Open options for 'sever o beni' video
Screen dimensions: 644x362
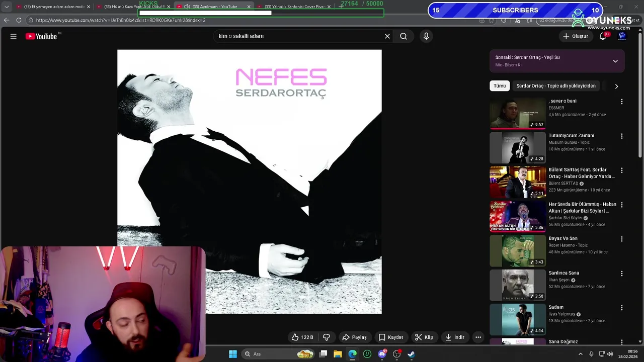pos(622,102)
